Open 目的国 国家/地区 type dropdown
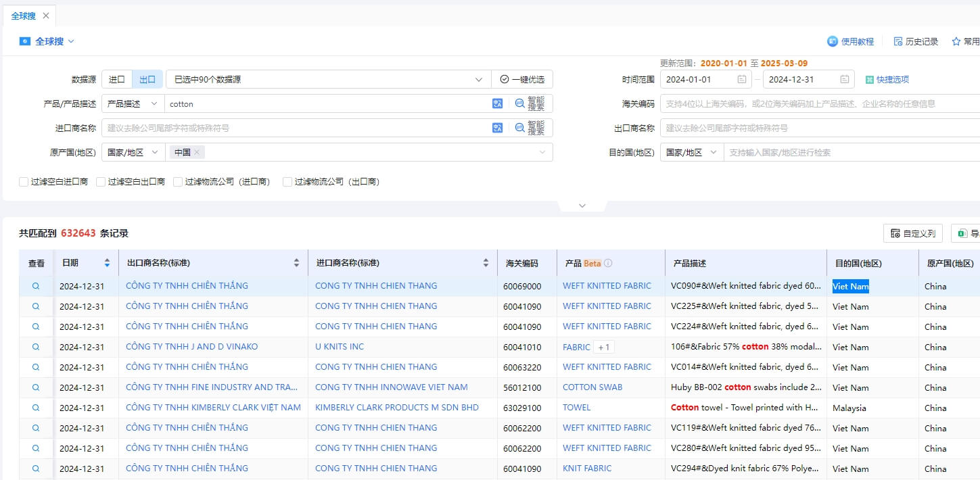This screenshot has height=480, width=980. pyautogui.click(x=692, y=152)
